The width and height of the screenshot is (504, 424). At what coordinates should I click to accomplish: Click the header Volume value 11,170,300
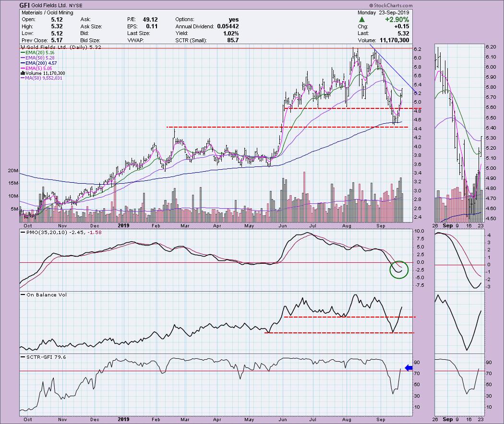[x=395, y=40]
